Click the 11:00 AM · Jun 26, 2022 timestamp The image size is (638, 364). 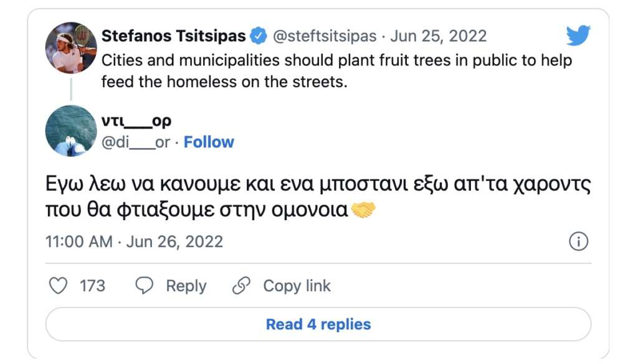[x=135, y=241]
